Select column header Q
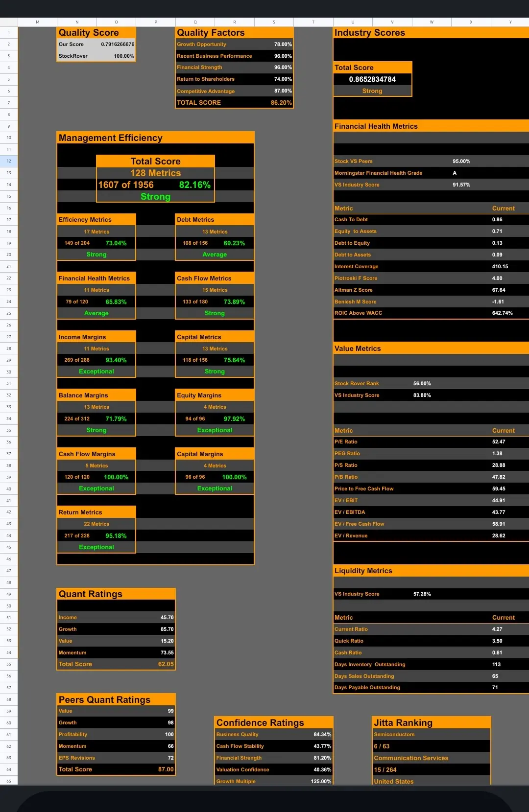Screen dimensions: 529x812 pos(195,22)
